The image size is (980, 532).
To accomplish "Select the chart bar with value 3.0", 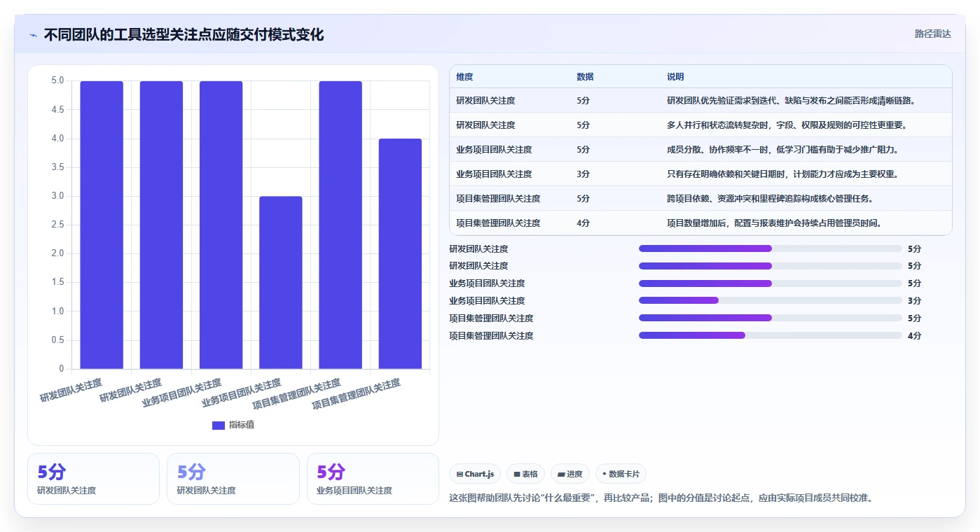I will [281, 283].
